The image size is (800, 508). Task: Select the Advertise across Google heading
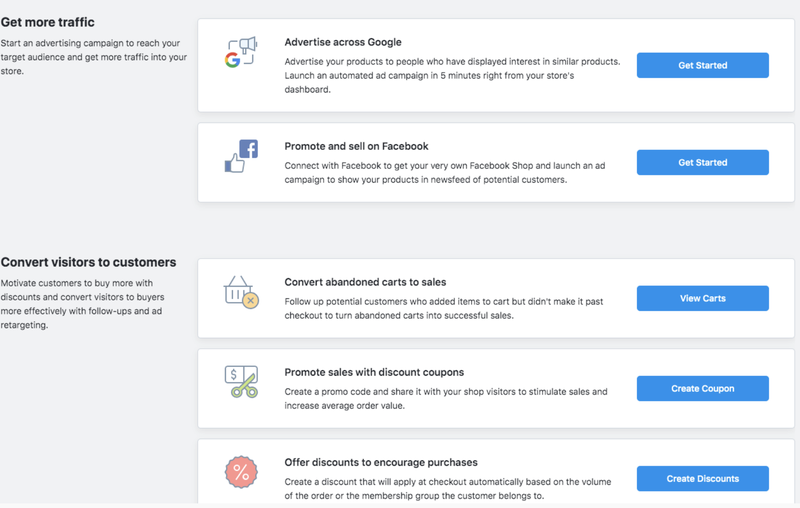(343, 42)
